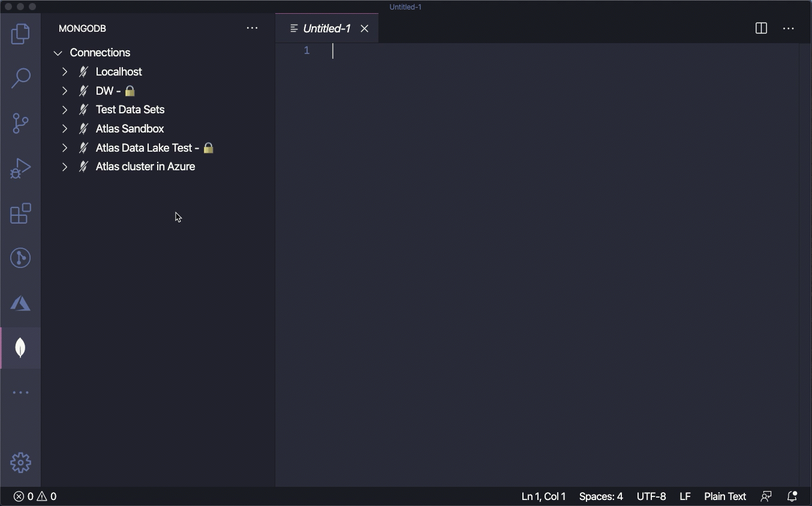Open the Azure panel icon

coord(20,303)
